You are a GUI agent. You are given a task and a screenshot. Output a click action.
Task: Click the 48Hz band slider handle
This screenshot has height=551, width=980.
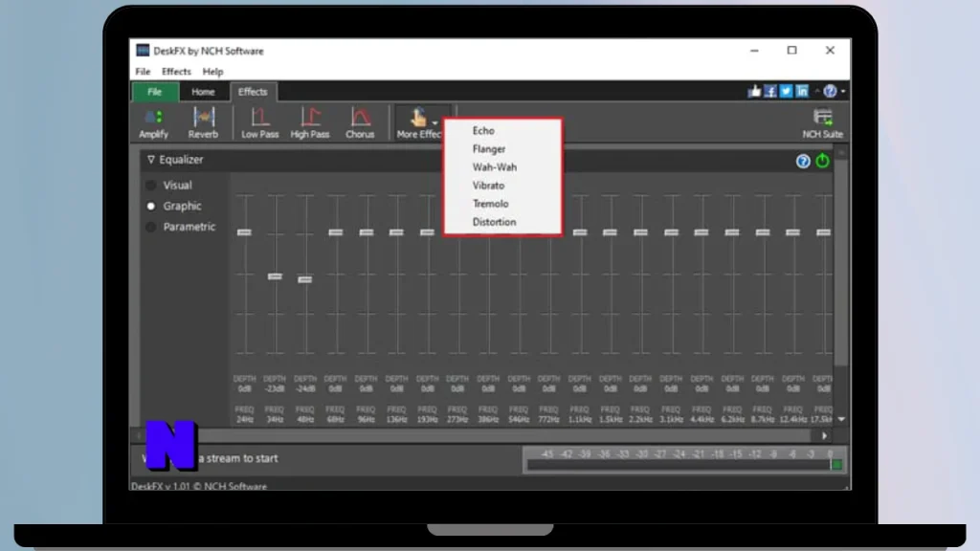(305, 279)
